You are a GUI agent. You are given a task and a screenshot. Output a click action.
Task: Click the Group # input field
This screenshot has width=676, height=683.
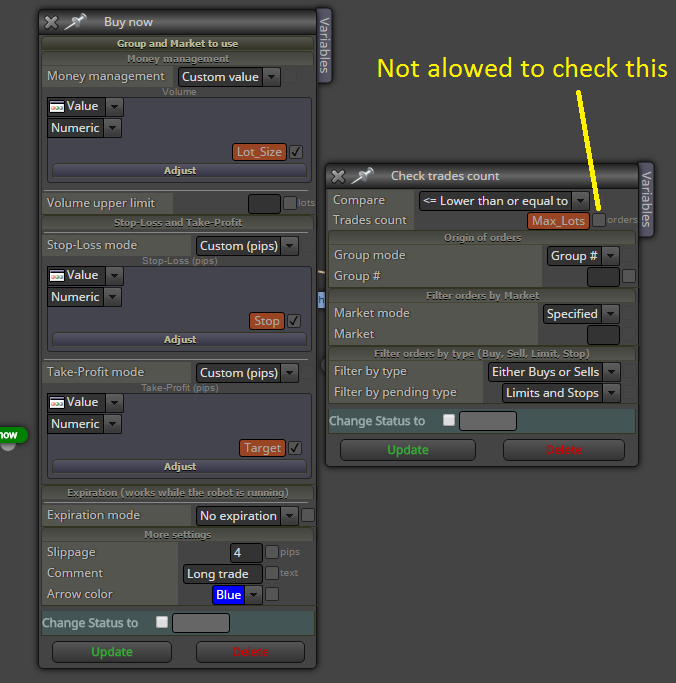603,277
